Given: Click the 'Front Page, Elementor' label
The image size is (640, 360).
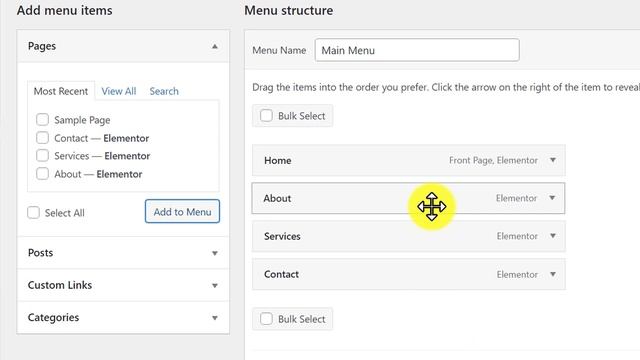Looking at the screenshot, I should (x=493, y=160).
